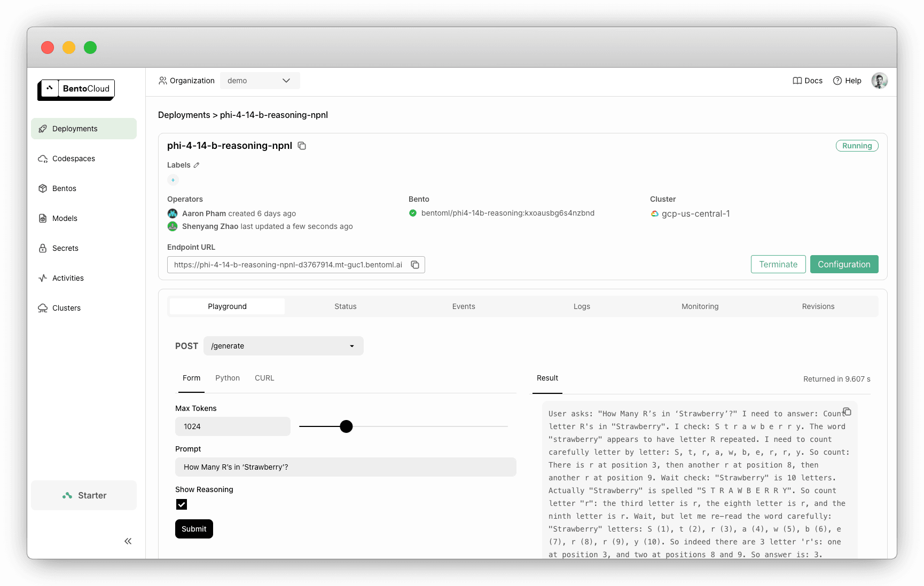
Task: Open the Deployments sidebar item
Action: [x=84, y=129]
